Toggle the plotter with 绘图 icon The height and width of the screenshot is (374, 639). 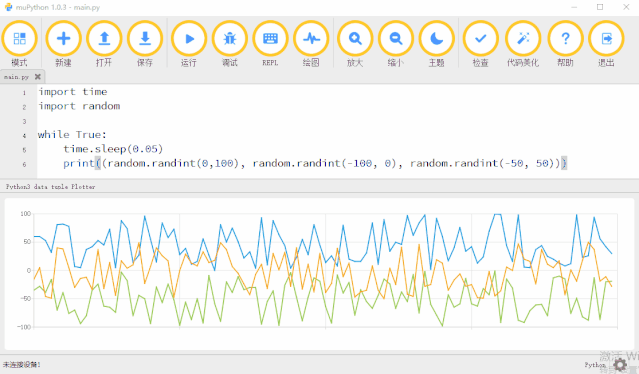click(x=311, y=39)
